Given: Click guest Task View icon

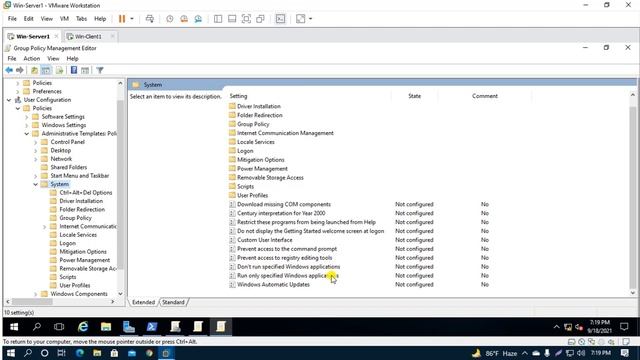Looking at the screenshot, I should click(x=59, y=327).
